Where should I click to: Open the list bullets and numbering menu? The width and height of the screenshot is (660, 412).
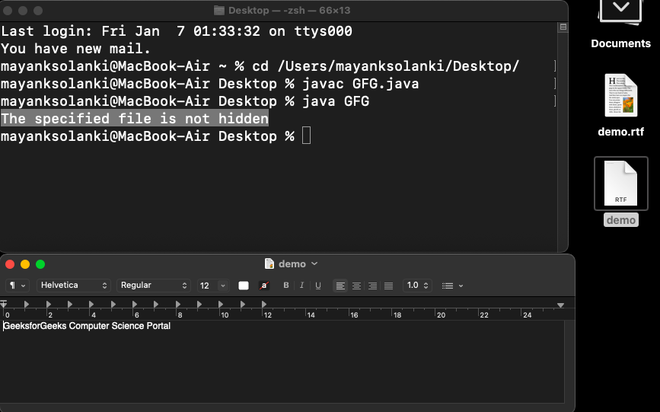coord(453,286)
